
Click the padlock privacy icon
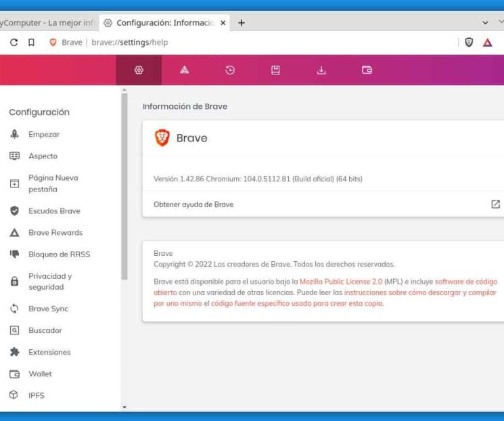(x=14, y=281)
